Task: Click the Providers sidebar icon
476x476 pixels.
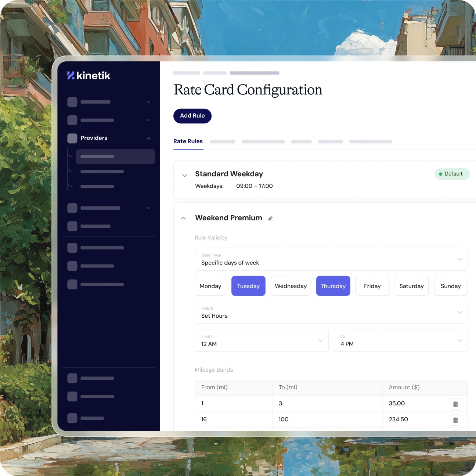Action: point(72,138)
